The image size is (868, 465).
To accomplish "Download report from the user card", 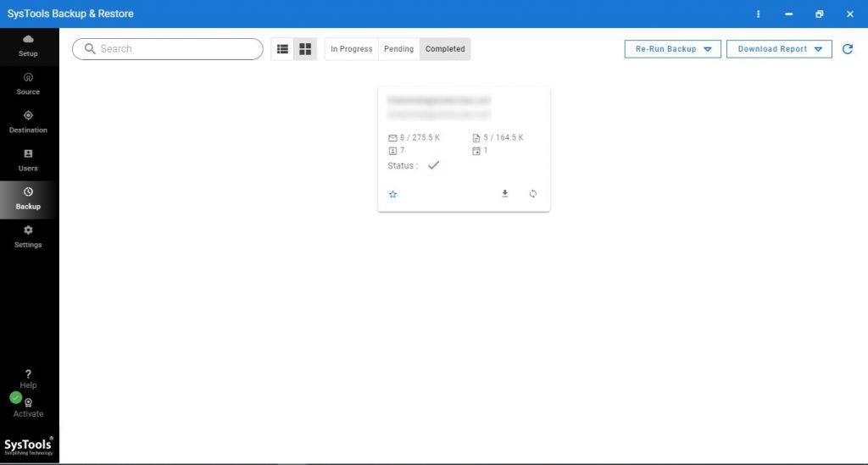I will 505,193.
